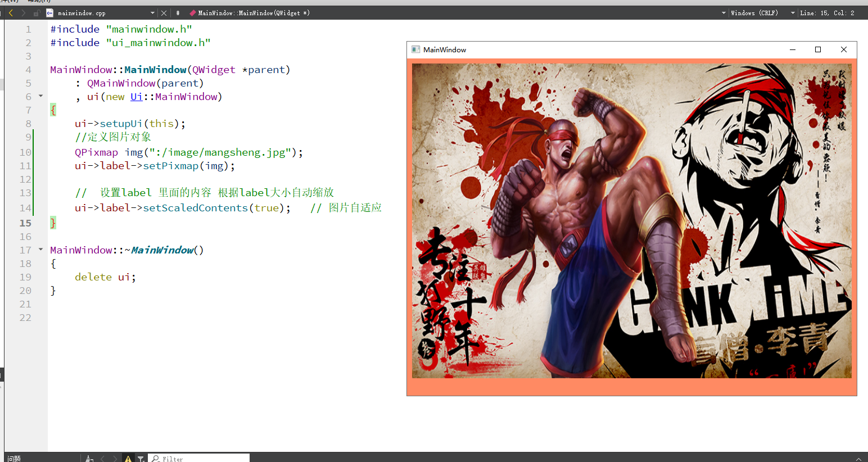868x462 pixels.
Task: Click the # symbol in the editor toolbar
Action: tap(178, 12)
